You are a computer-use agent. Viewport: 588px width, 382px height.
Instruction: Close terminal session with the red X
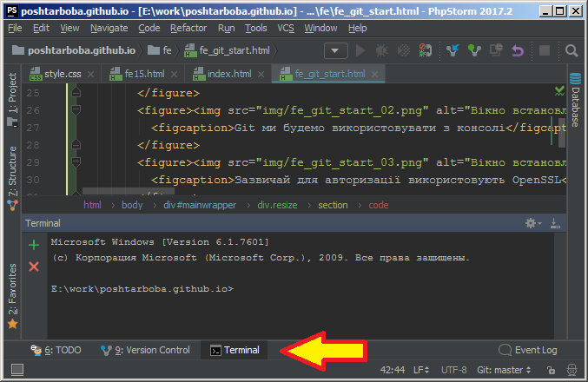[x=34, y=267]
